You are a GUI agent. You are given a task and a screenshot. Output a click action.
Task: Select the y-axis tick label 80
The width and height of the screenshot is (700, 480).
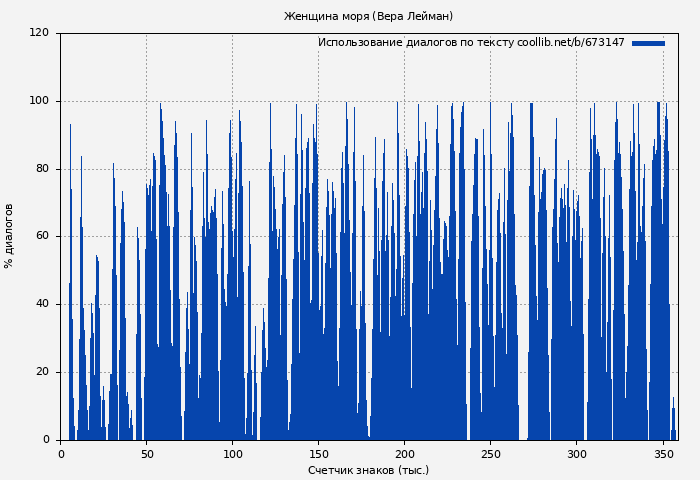tap(42, 169)
